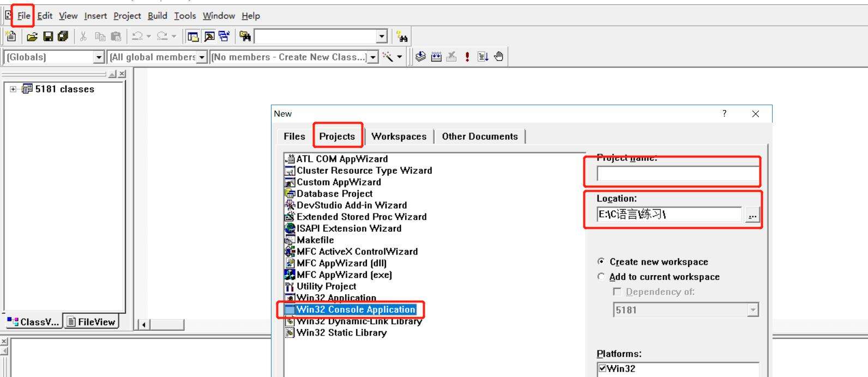
Task: Toggle the Win32 platform checkbox
Action: (x=602, y=368)
